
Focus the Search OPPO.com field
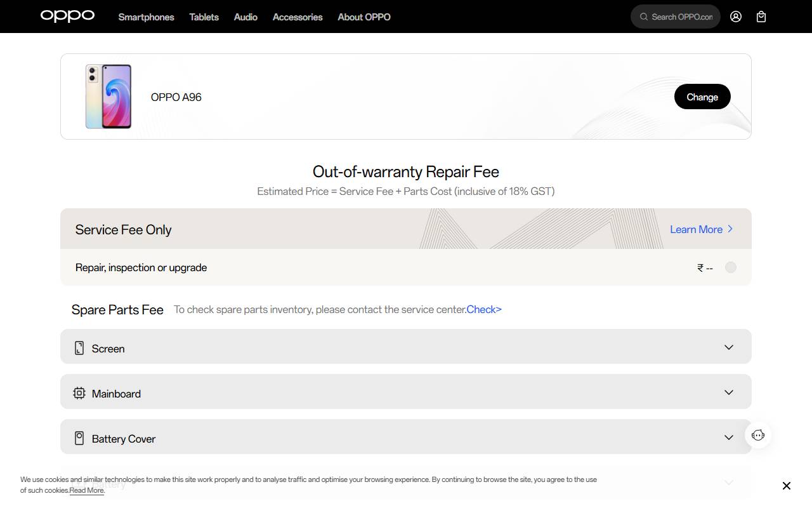[x=682, y=17]
